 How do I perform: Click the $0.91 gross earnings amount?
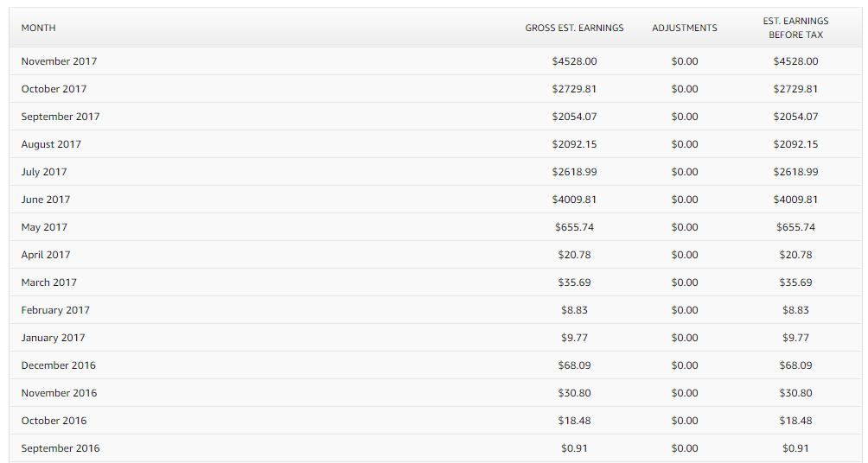coord(574,448)
